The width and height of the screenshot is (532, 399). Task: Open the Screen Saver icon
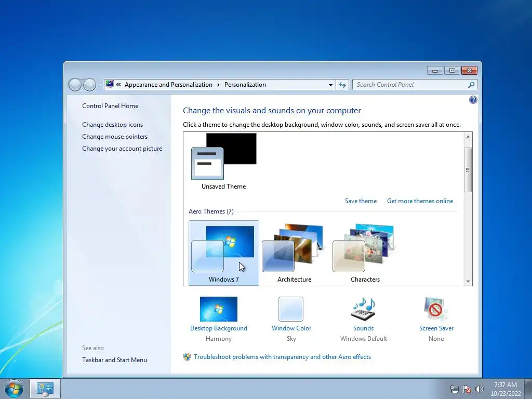tap(436, 309)
